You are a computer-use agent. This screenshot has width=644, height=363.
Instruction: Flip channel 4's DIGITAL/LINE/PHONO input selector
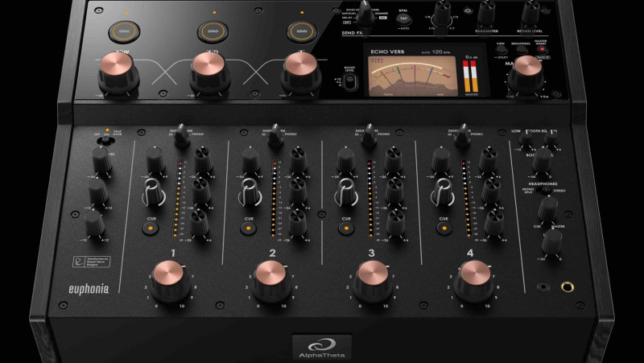(x=462, y=135)
